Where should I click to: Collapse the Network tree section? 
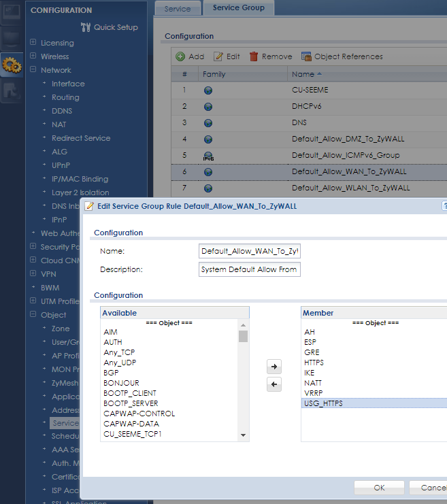coord(33,70)
